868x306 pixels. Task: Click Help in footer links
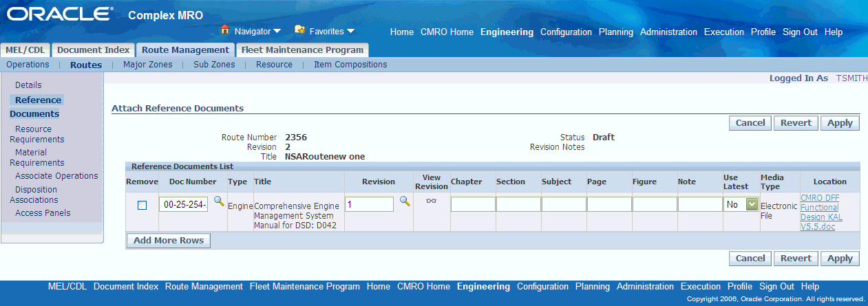(810, 287)
